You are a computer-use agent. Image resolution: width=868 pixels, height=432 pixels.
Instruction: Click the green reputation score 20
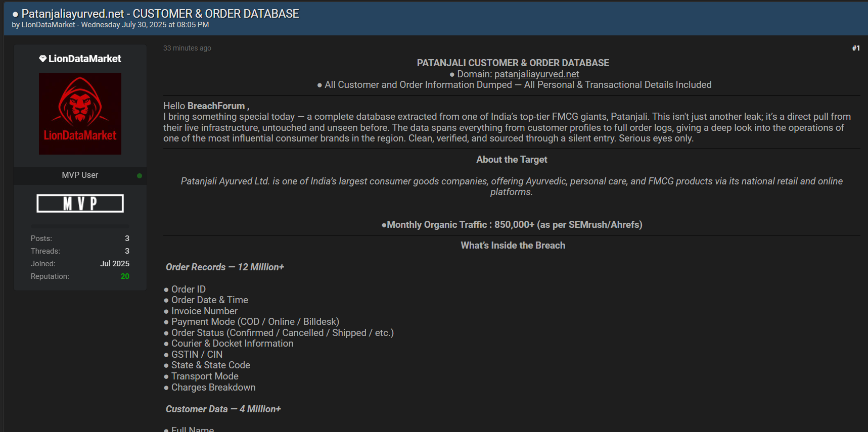(125, 276)
